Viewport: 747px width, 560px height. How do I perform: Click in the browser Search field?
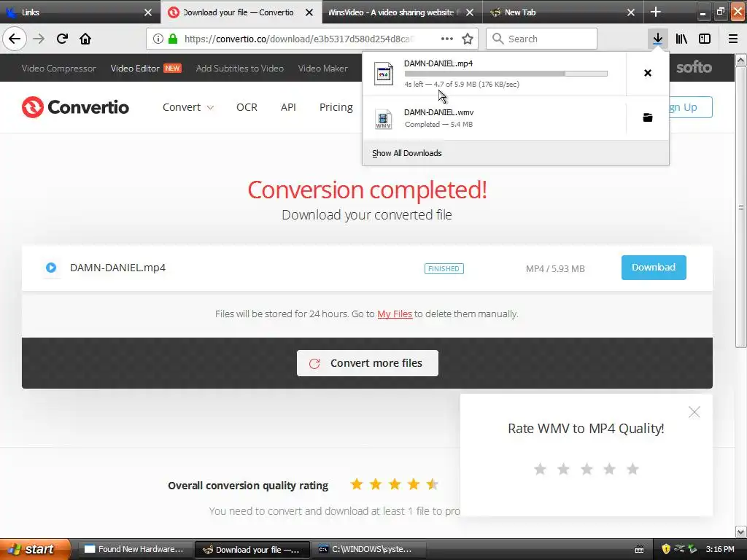pos(542,39)
